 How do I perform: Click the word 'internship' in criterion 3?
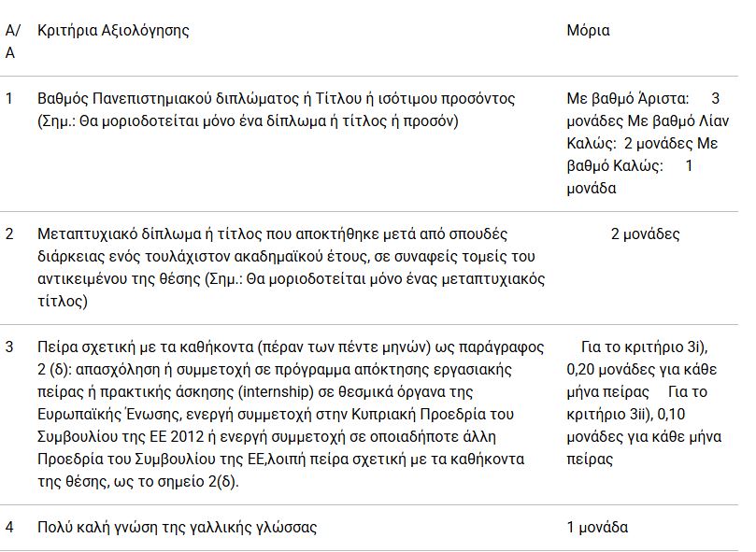pos(277,391)
